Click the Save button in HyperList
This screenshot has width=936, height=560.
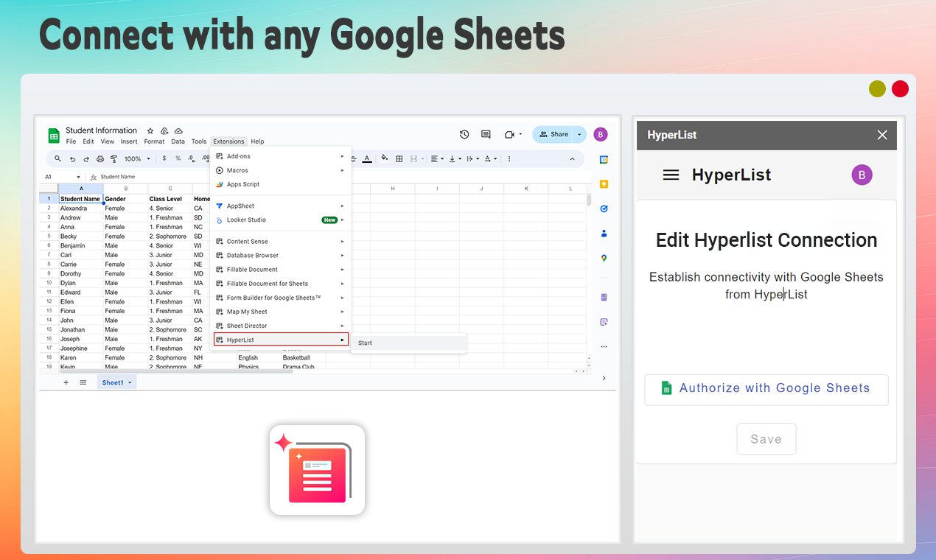[x=766, y=439]
